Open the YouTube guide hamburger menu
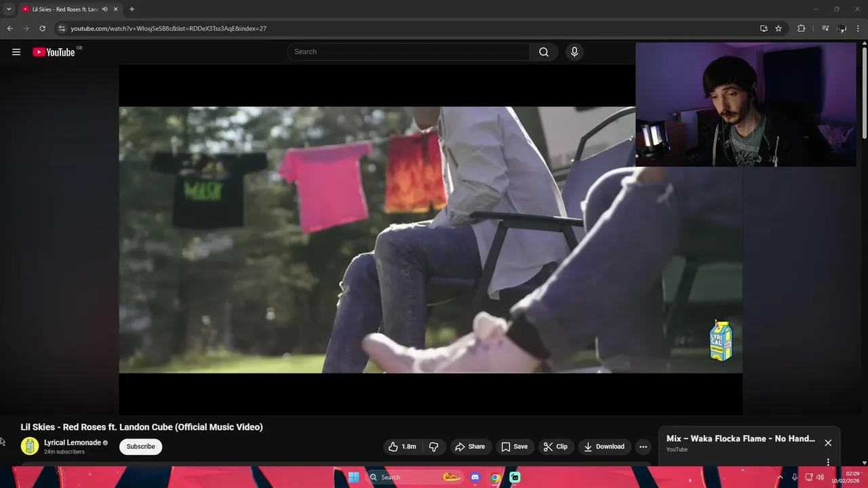 point(16,52)
